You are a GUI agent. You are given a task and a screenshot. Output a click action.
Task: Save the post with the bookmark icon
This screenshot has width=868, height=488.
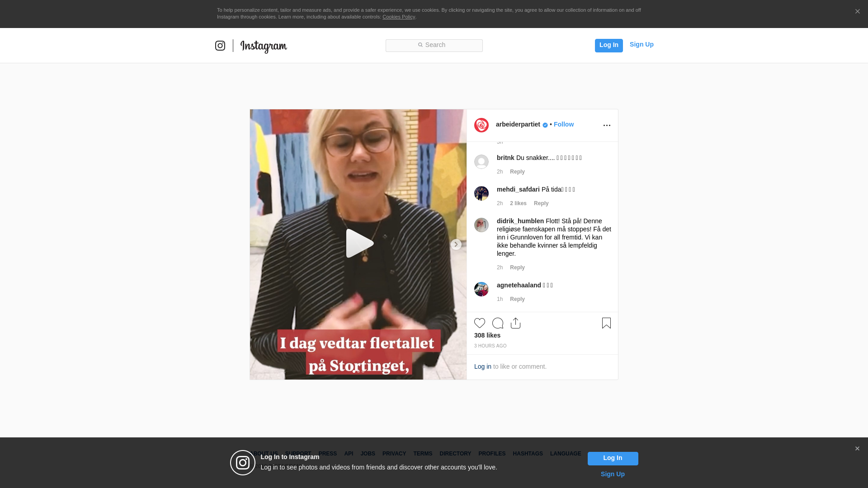pyautogui.click(x=606, y=323)
